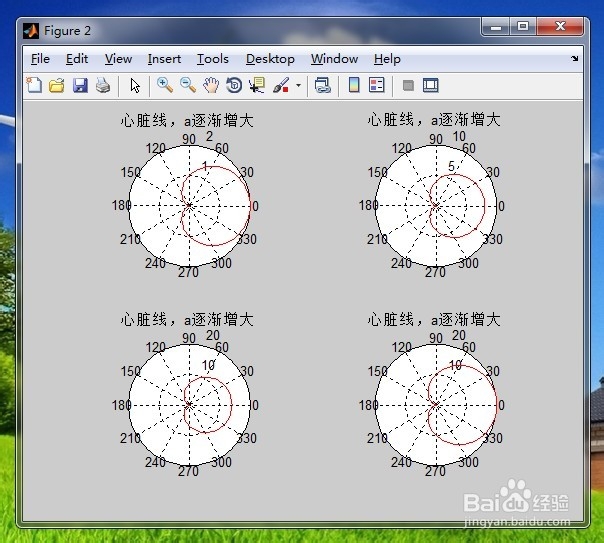Open the File menu

(40, 59)
